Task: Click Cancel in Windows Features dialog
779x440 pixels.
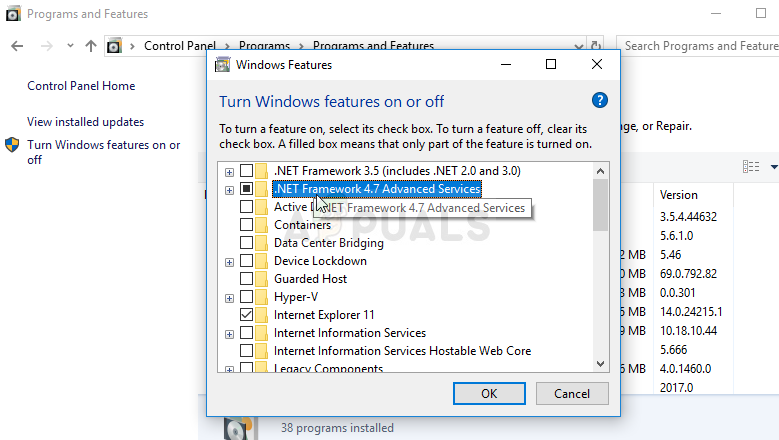Action: 572,394
